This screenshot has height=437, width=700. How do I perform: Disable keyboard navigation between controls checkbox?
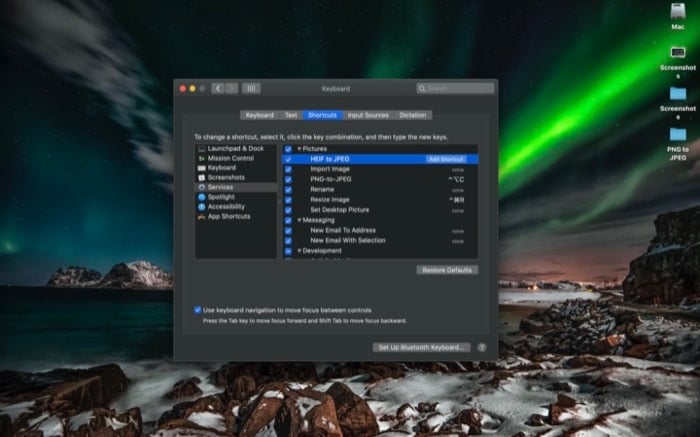(197, 310)
